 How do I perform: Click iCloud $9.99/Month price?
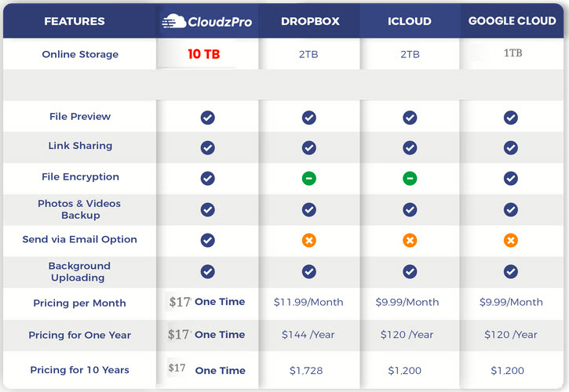tap(407, 302)
